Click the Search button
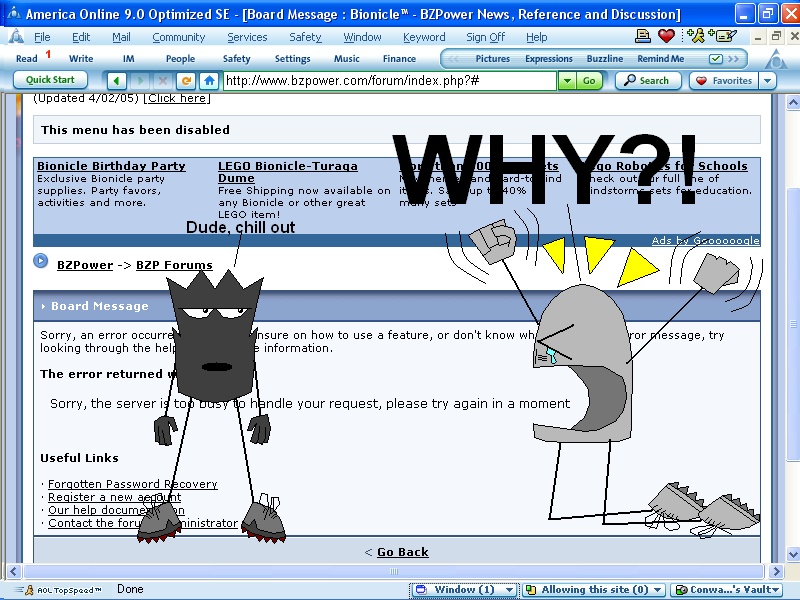This screenshot has height=600, width=800. point(648,81)
